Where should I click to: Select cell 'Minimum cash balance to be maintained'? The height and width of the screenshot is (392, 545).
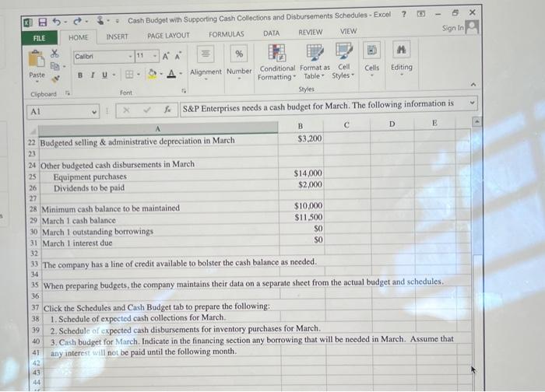(x=160, y=208)
